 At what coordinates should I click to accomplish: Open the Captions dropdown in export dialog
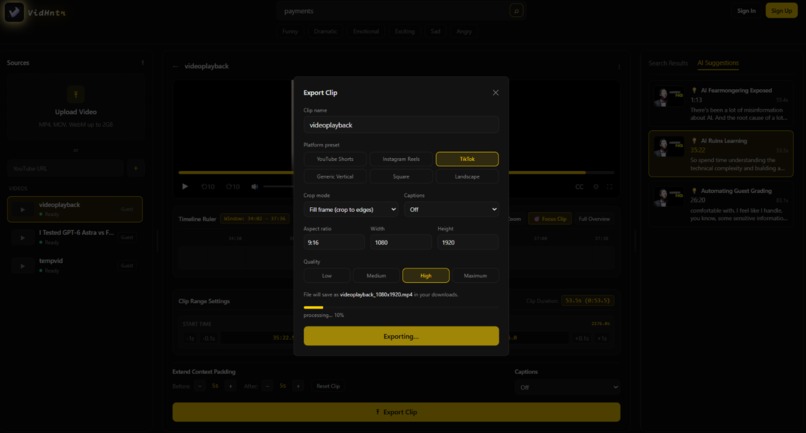pos(451,209)
